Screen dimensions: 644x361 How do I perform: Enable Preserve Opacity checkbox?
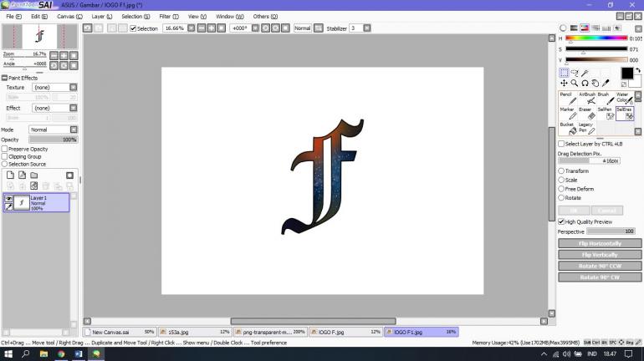5,149
